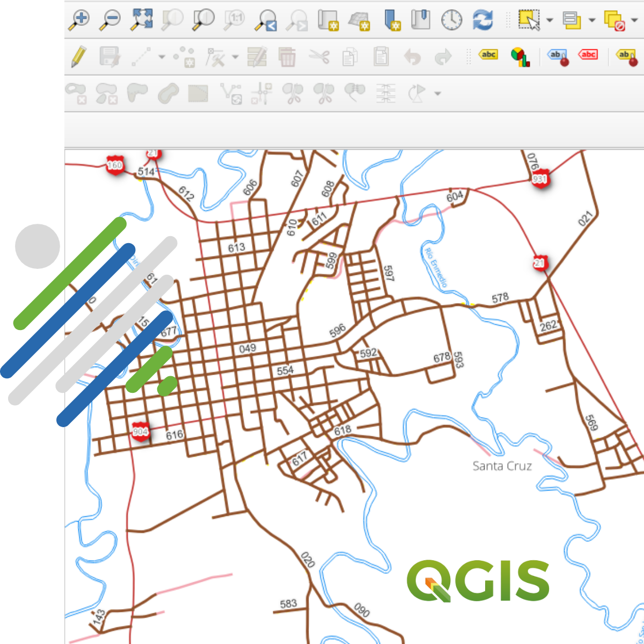This screenshot has height=644, width=644.
Task: Click the Delete Part icon
Action: [107, 93]
